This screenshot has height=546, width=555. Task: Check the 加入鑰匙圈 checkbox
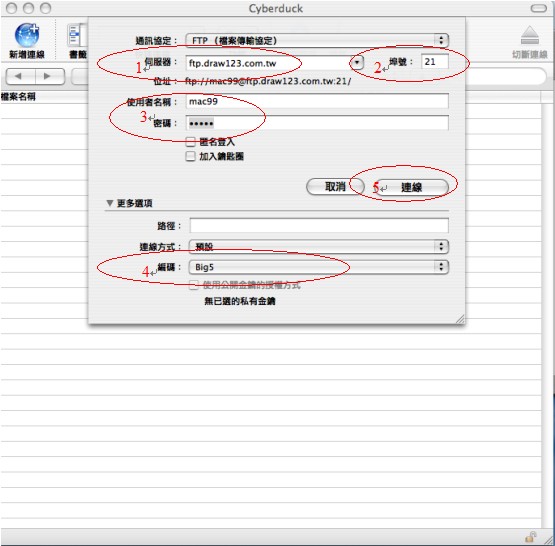[190, 156]
